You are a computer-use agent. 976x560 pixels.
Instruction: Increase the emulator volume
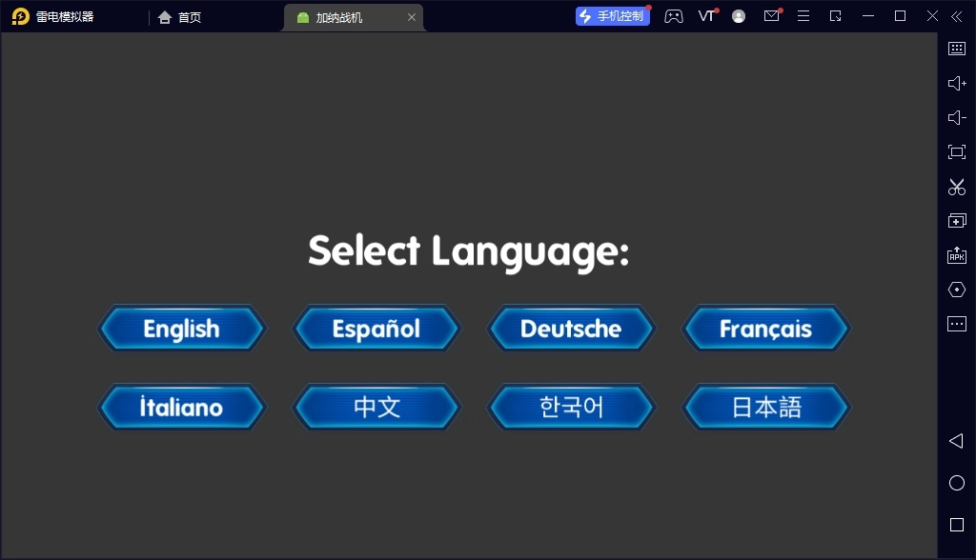tap(956, 83)
